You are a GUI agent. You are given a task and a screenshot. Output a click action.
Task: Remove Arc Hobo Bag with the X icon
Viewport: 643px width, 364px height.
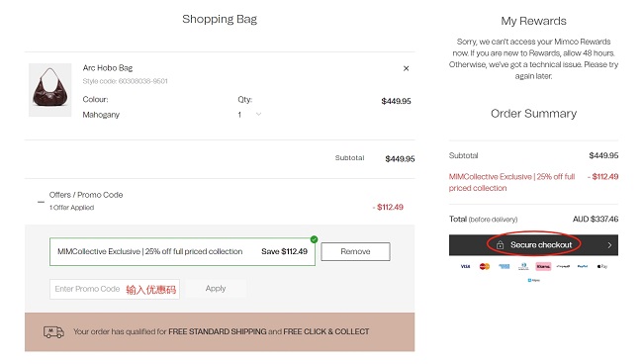coord(406,68)
